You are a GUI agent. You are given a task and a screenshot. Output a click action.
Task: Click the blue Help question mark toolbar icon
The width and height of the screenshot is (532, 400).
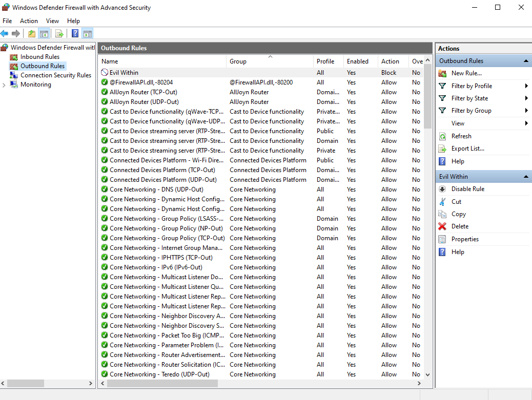(75, 33)
